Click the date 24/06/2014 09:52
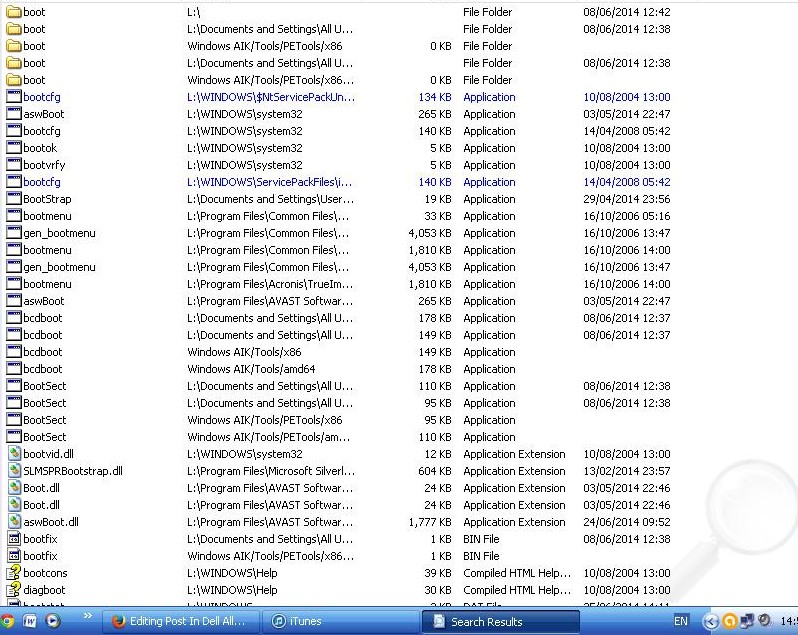 click(626, 522)
